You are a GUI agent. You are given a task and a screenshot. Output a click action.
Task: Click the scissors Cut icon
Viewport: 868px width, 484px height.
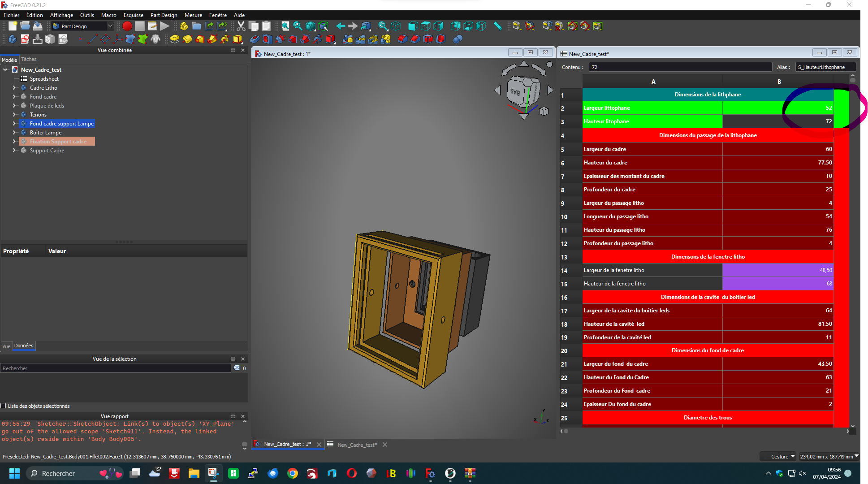pyautogui.click(x=241, y=26)
